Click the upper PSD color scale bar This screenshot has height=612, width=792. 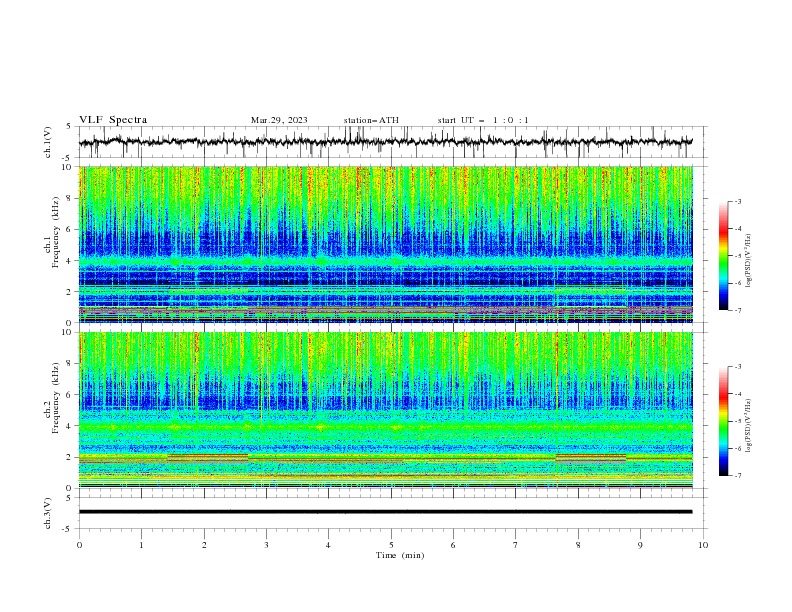coord(723,256)
